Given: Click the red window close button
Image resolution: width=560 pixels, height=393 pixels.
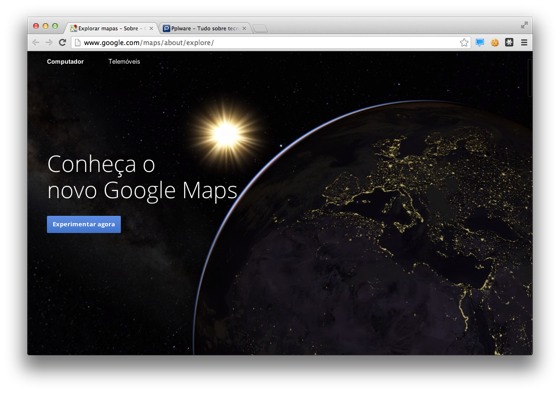Looking at the screenshot, I should pos(36,26).
